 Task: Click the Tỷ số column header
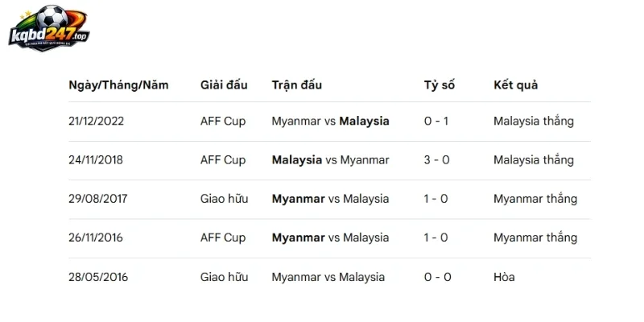tap(440, 85)
